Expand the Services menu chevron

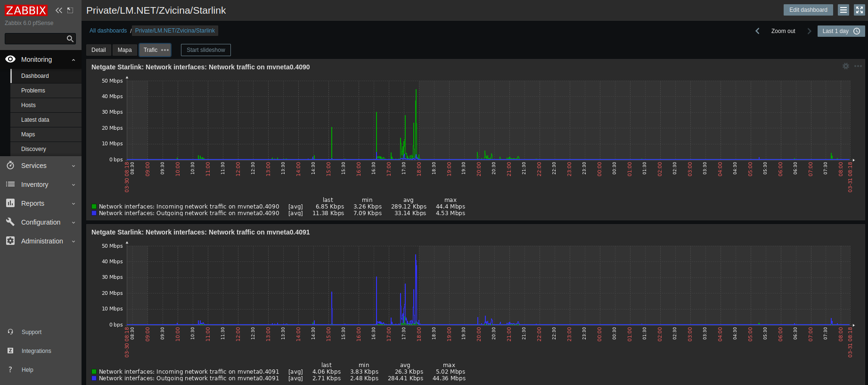coord(74,166)
